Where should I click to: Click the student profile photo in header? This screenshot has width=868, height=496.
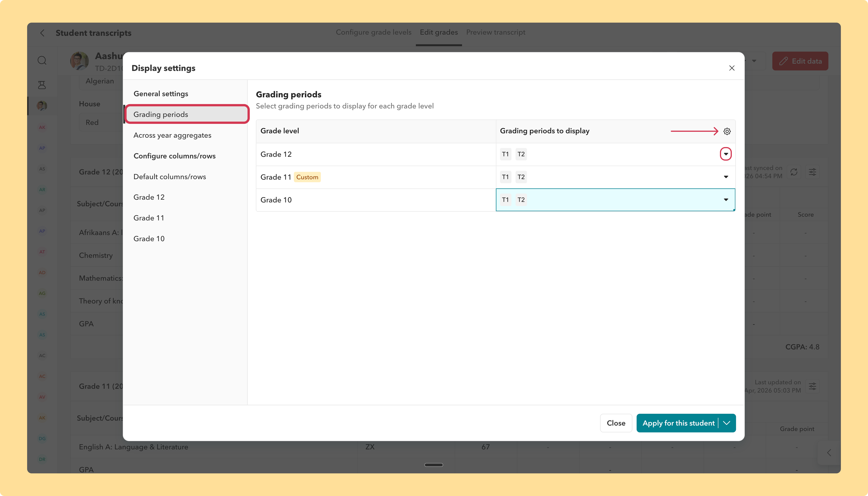point(79,61)
